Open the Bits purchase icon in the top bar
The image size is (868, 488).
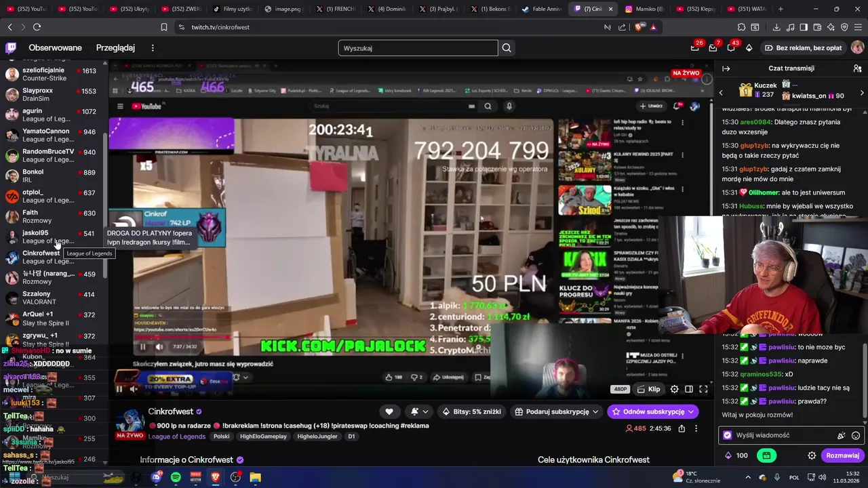pyautogui.click(x=749, y=47)
